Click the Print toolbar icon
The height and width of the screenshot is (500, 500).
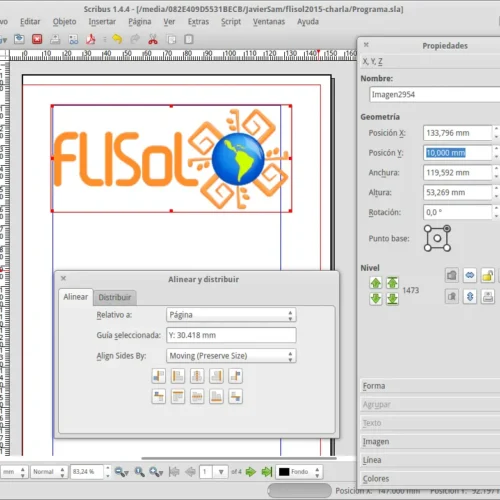pyautogui.click(x=55, y=39)
